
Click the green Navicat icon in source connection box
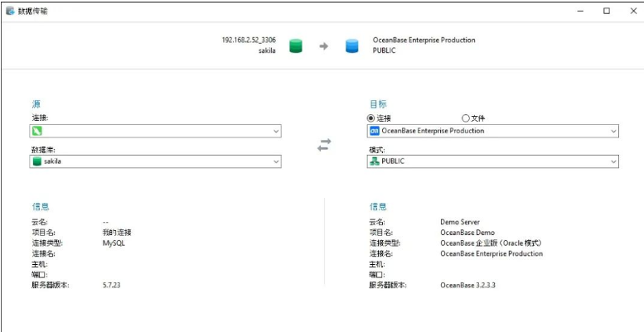pos(37,131)
